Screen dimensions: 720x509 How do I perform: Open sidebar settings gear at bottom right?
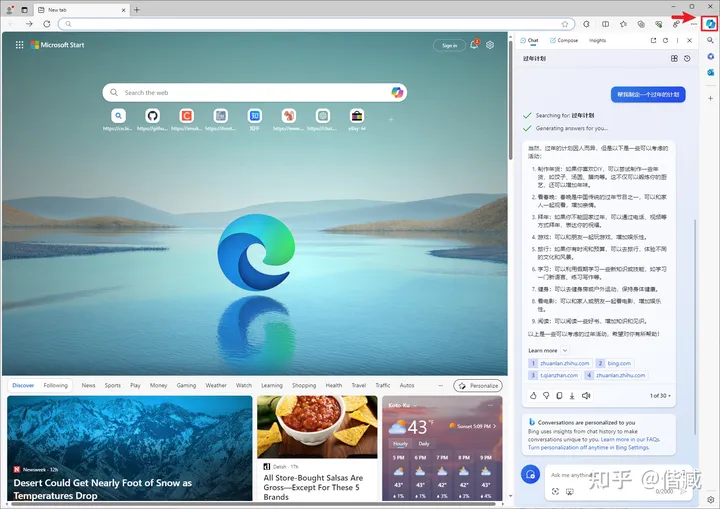(710, 499)
